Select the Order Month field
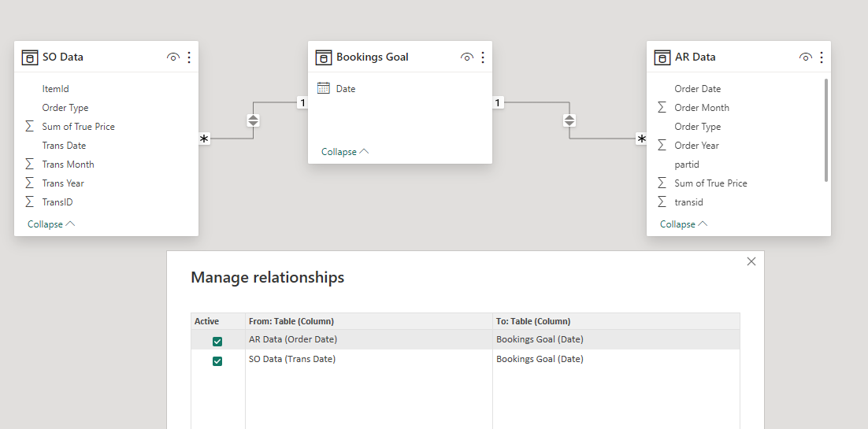868x429 pixels. click(x=702, y=107)
